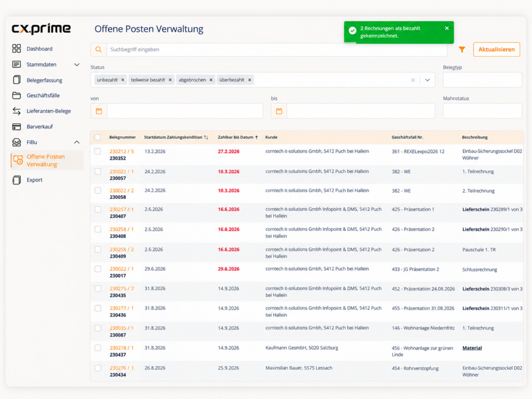Open the 'bis' date calendar icon
Image resolution: width=532 pixels, height=399 pixels.
[x=279, y=111]
